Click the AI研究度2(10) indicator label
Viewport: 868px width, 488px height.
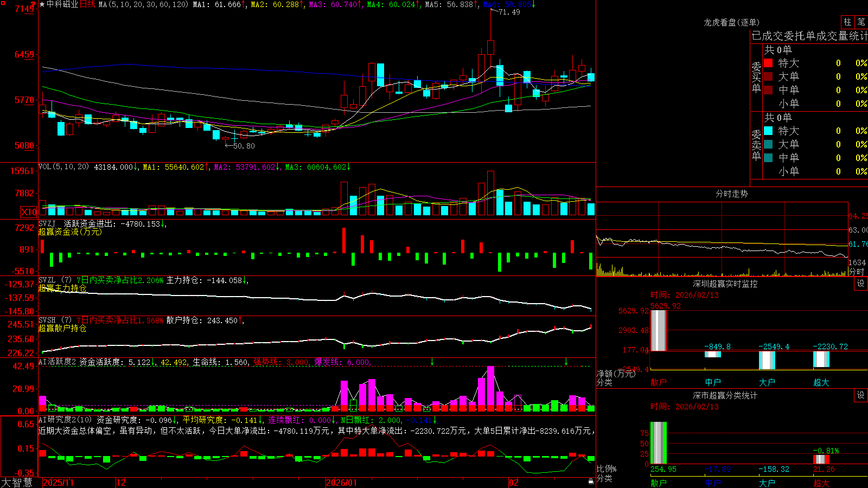pyautogui.click(x=65, y=420)
